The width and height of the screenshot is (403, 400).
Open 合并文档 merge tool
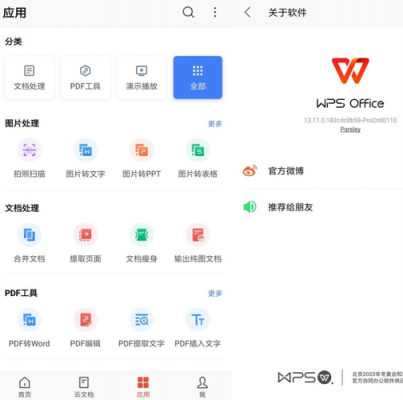point(29,243)
